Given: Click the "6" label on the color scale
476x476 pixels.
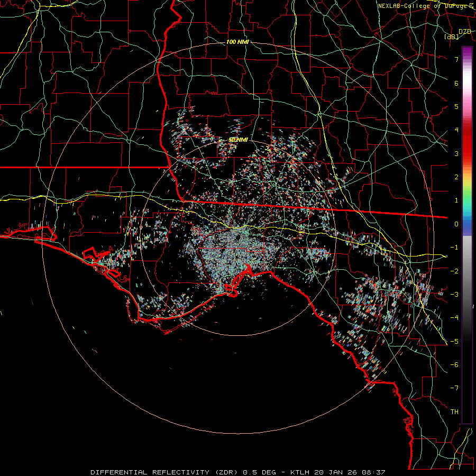Looking at the screenshot, I should point(456,83).
